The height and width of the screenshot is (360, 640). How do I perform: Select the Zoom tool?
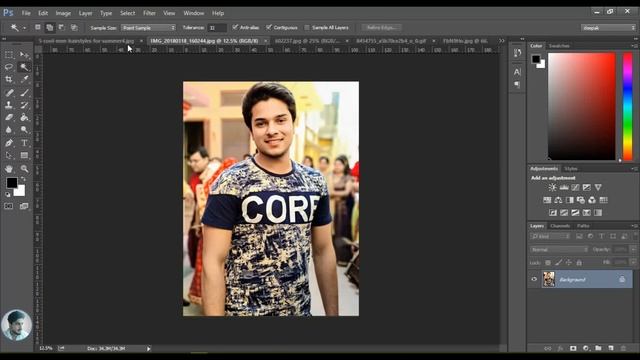coord(24,169)
